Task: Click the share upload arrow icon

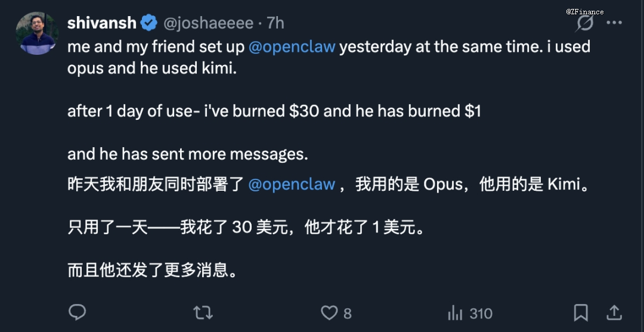Action: click(x=614, y=312)
